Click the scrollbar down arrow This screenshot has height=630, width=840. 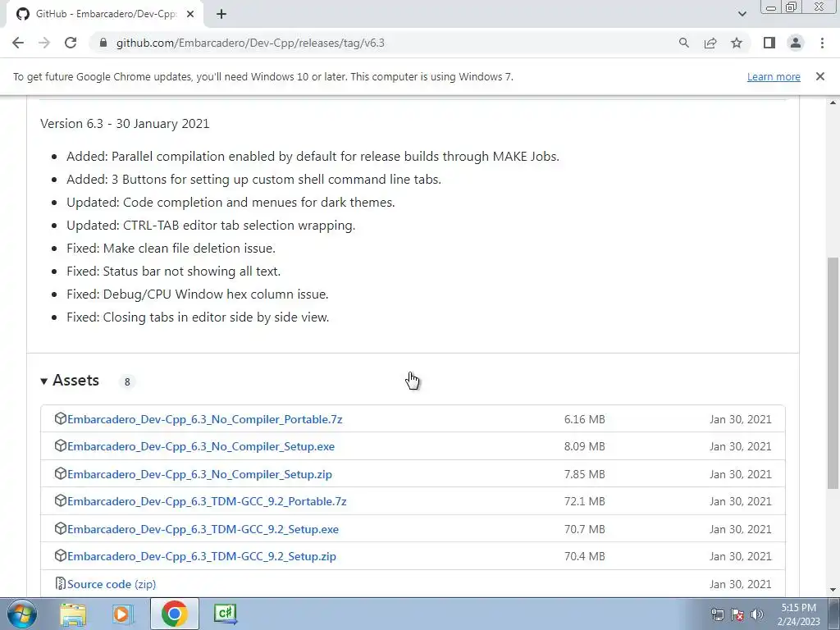pyautogui.click(x=833, y=590)
